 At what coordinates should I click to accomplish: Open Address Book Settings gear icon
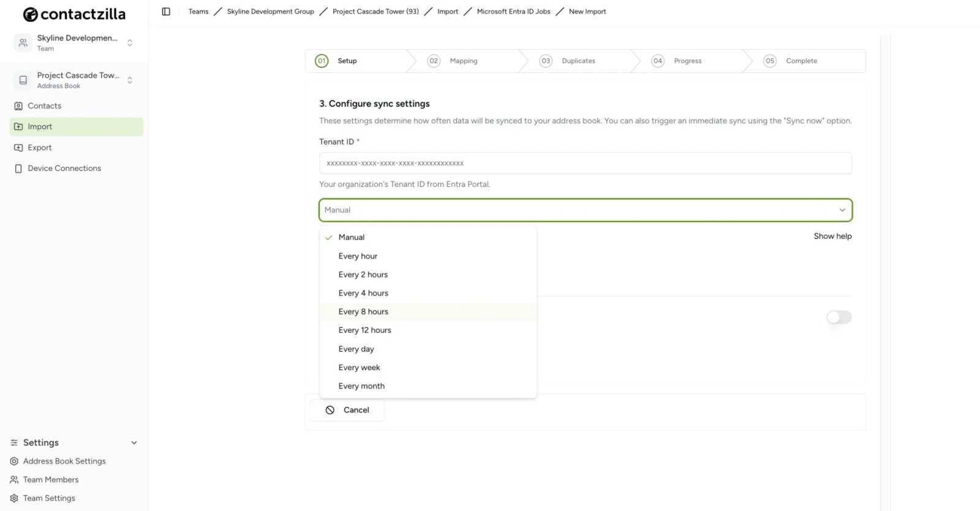click(x=14, y=461)
